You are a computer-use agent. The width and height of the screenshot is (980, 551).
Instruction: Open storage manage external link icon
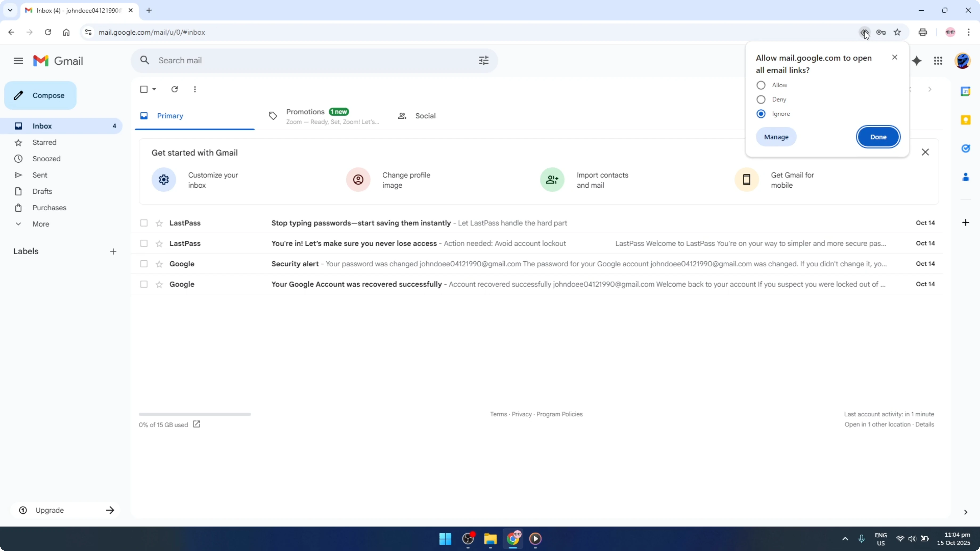tap(196, 424)
